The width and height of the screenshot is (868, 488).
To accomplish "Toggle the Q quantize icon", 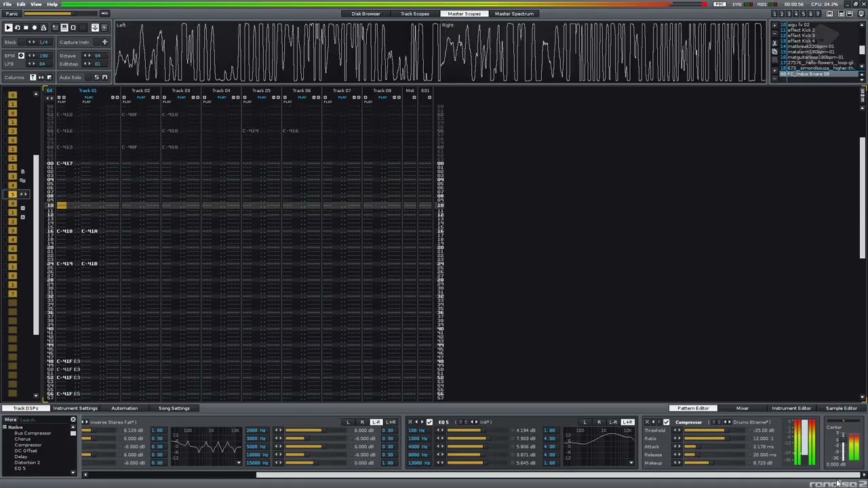I will pyautogui.click(x=73, y=28).
